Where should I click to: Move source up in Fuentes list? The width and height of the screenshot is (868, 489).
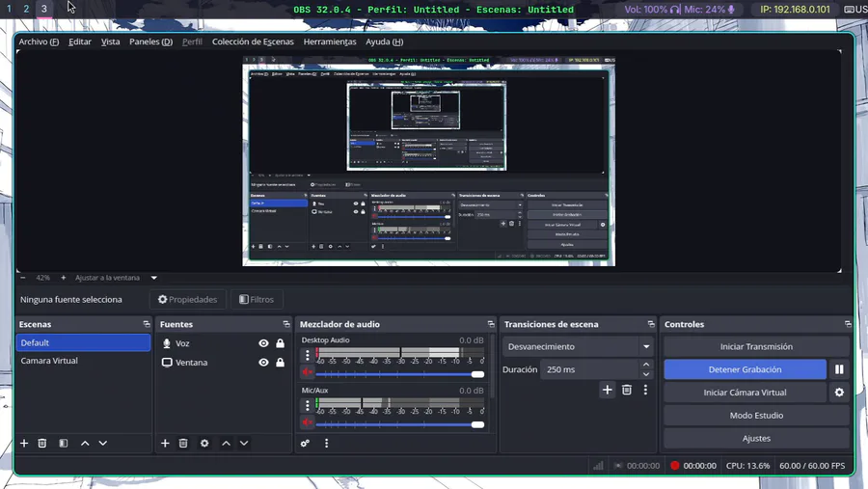(x=226, y=443)
